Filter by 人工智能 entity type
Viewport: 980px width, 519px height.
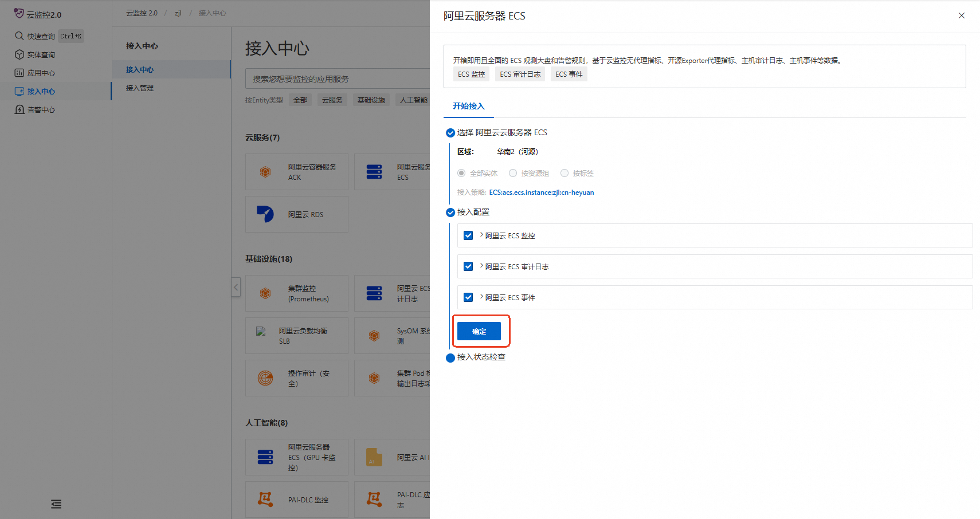tap(413, 100)
